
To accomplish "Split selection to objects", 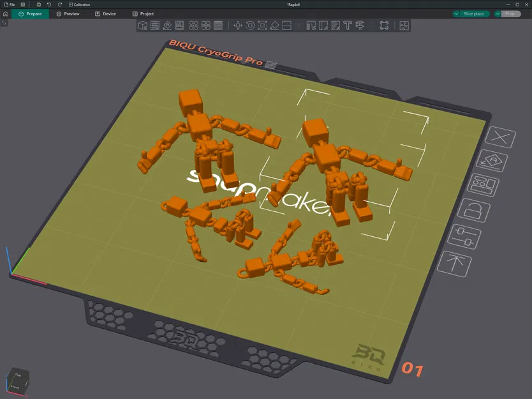I will [x=194, y=26].
